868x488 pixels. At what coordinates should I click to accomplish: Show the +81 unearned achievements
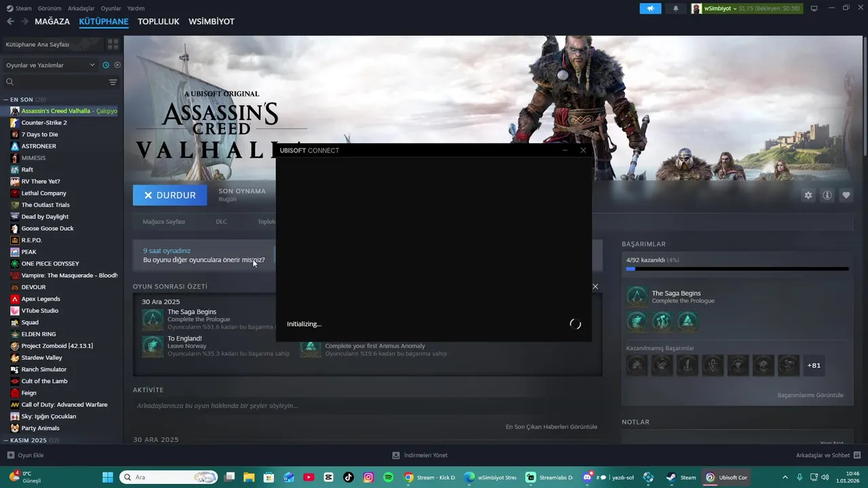[x=814, y=365]
